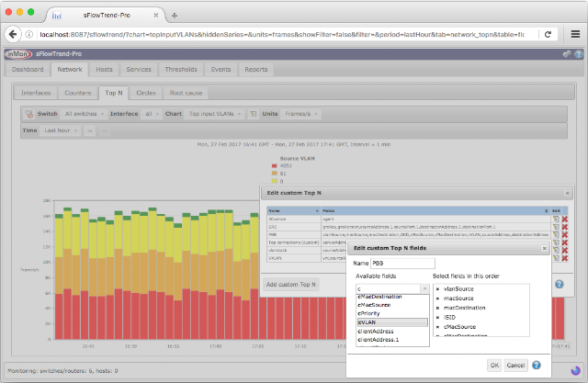Image resolution: width=588 pixels, height=383 pixels.
Task: Open the Interface dropdown set to all
Action: click(x=152, y=114)
